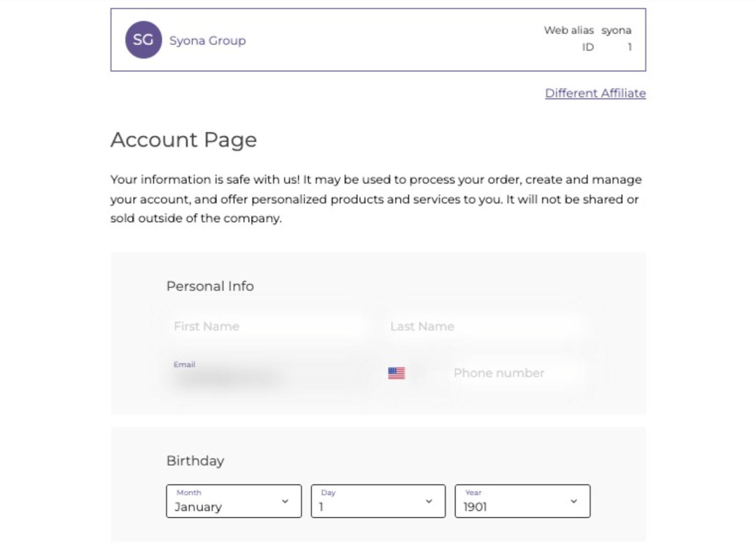This screenshot has height=544, width=756.
Task: Select the US flag country selector
Action: click(x=396, y=373)
